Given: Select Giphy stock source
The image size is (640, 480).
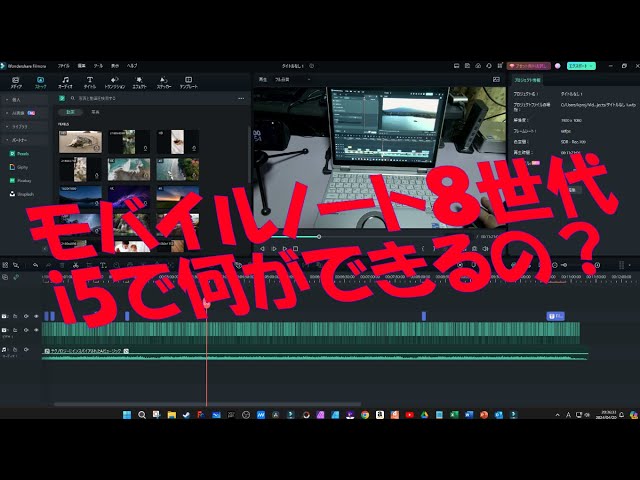Looking at the screenshot, I should (x=19, y=167).
